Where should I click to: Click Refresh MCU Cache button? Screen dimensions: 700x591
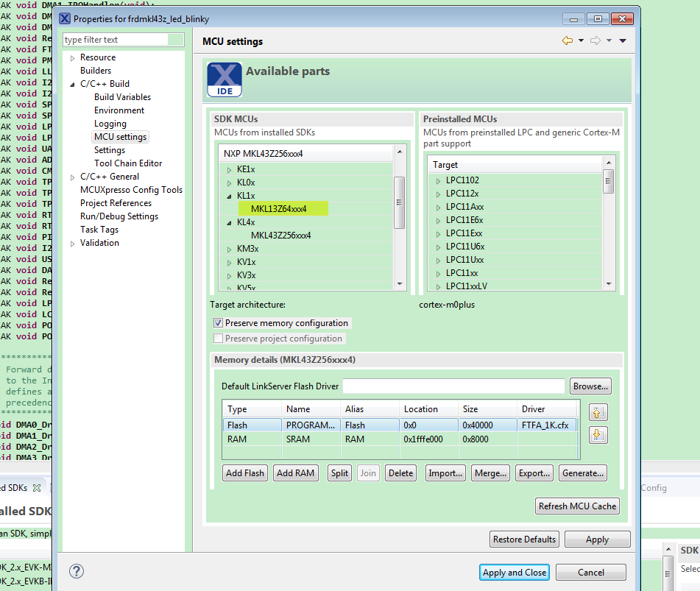pos(577,506)
